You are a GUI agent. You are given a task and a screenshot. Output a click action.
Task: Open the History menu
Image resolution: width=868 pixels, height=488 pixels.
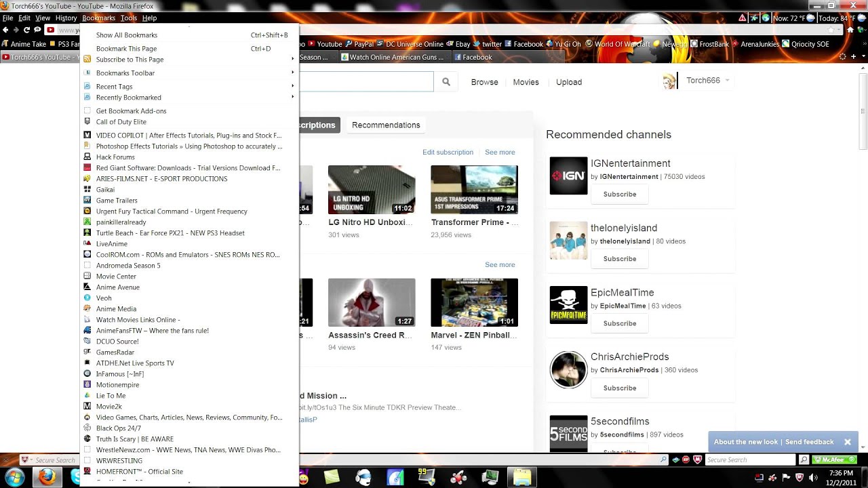pos(66,18)
